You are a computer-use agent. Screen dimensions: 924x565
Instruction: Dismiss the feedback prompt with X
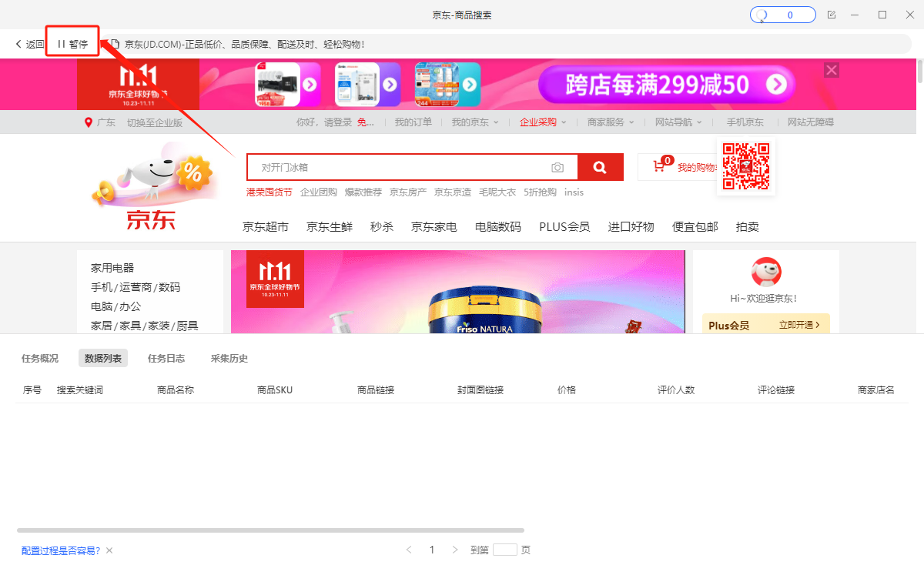click(109, 550)
